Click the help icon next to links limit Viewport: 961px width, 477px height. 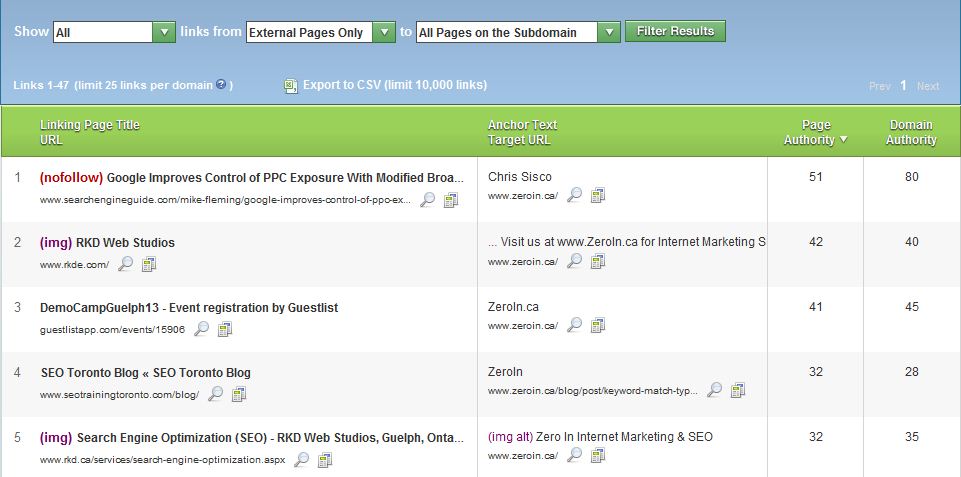pyautogui.click(x=221, y=85)
